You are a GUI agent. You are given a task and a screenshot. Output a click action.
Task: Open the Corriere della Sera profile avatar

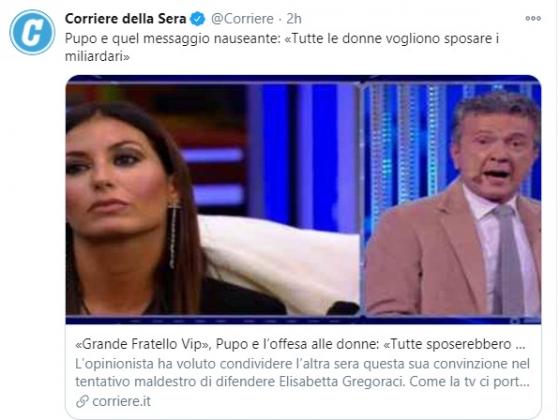click(x=32, y=32)
